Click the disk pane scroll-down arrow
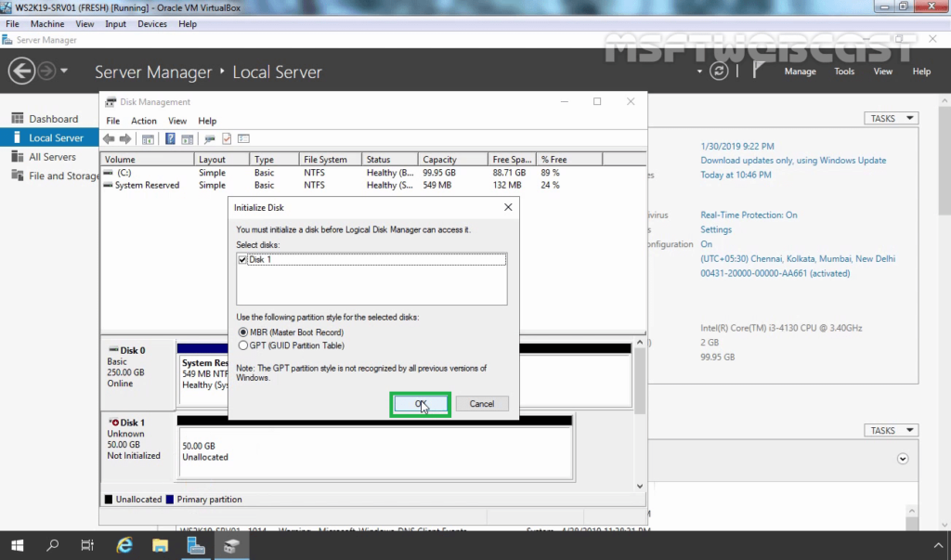 click(x=640, y=486)
